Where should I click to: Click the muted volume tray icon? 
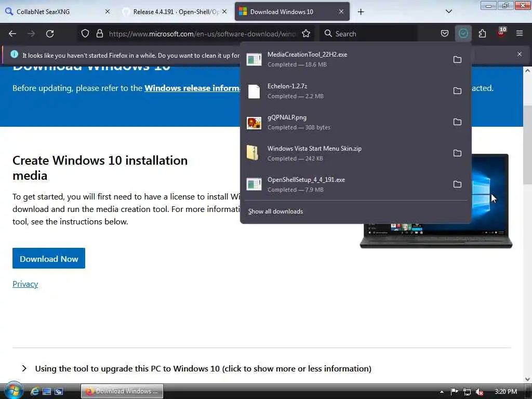click(x=480, y=392)
